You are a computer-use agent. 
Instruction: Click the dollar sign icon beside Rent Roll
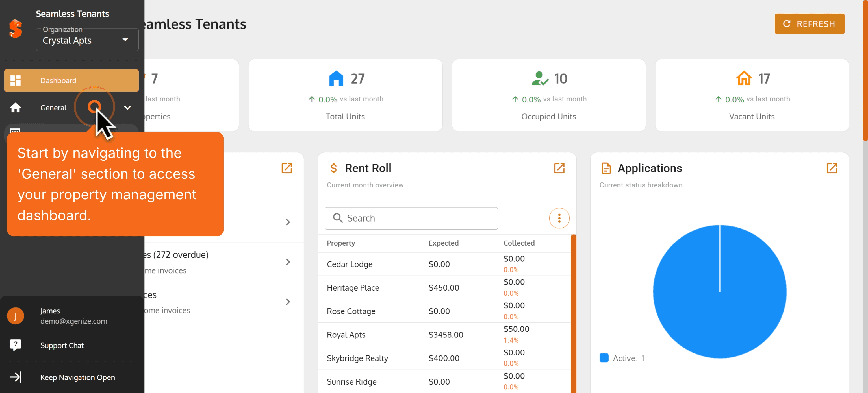pyautogui.click(x=334, y=168)
